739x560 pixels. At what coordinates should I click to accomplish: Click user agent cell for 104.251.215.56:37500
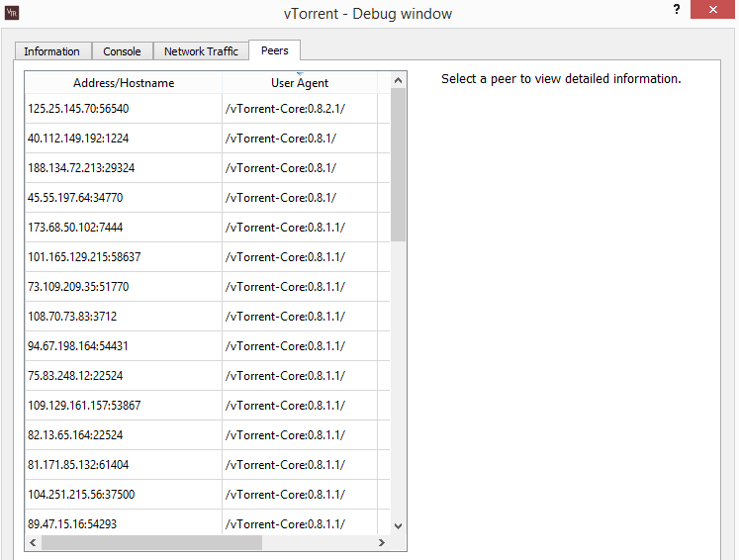(300, 495)
